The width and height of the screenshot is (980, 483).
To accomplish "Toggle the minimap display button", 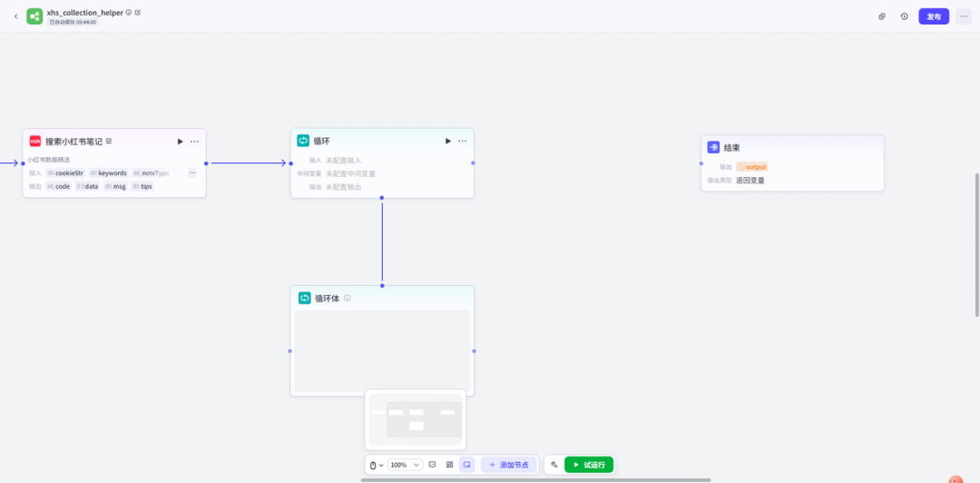I will 466,465.
